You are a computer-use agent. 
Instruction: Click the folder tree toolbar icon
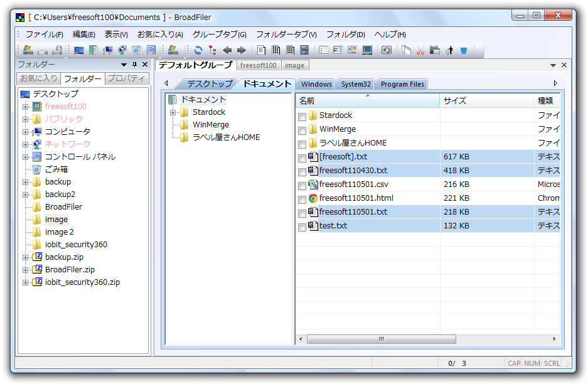pyautogui.click(x=213, y=50)
